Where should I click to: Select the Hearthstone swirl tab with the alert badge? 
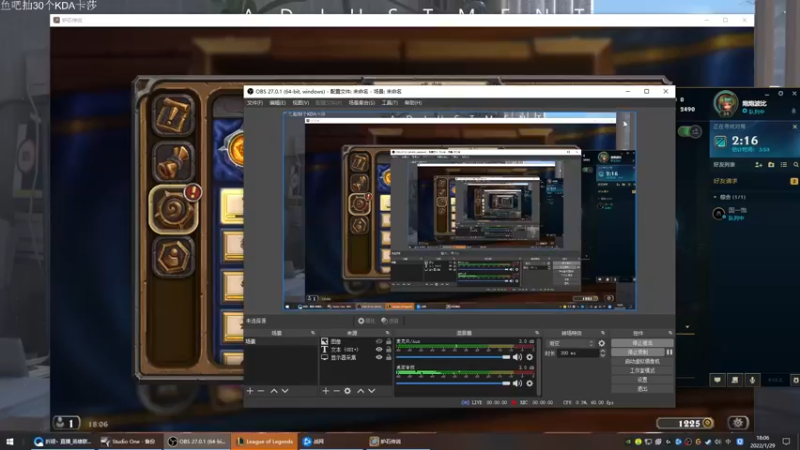click(x=174, y=209)
